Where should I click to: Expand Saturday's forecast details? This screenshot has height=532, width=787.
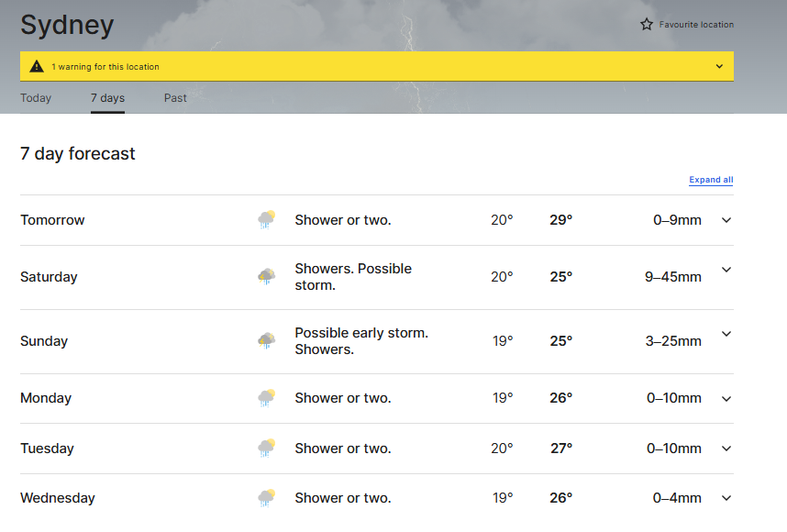click(726, 270)
